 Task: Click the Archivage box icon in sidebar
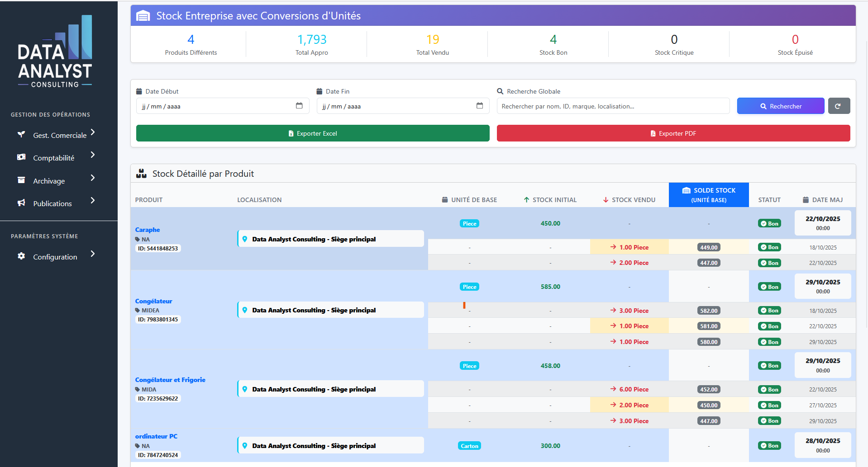tap(21, 179)
